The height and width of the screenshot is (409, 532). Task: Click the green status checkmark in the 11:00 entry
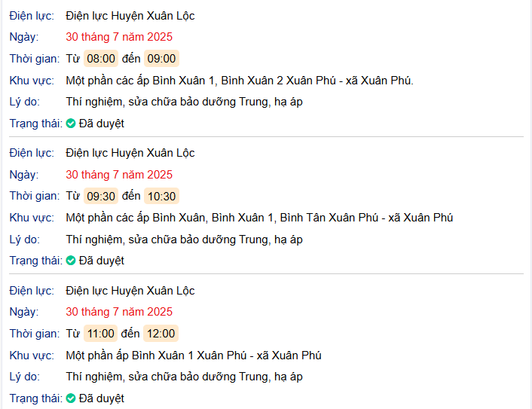71,398
